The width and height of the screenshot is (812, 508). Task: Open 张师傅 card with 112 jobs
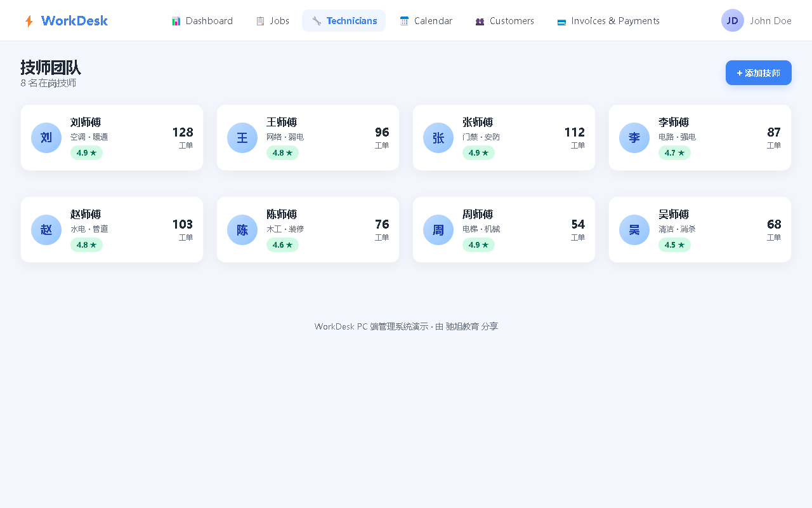(x=504, y=138)
